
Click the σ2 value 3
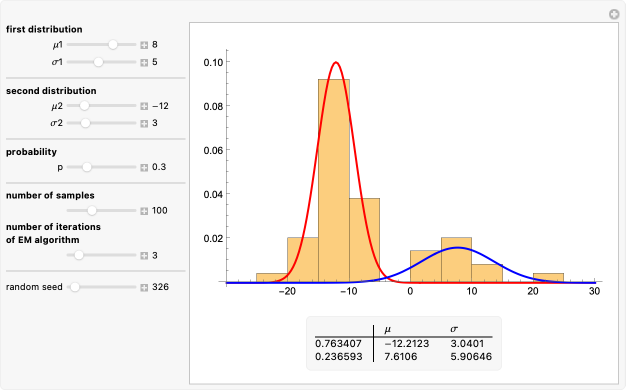[155, 123]
